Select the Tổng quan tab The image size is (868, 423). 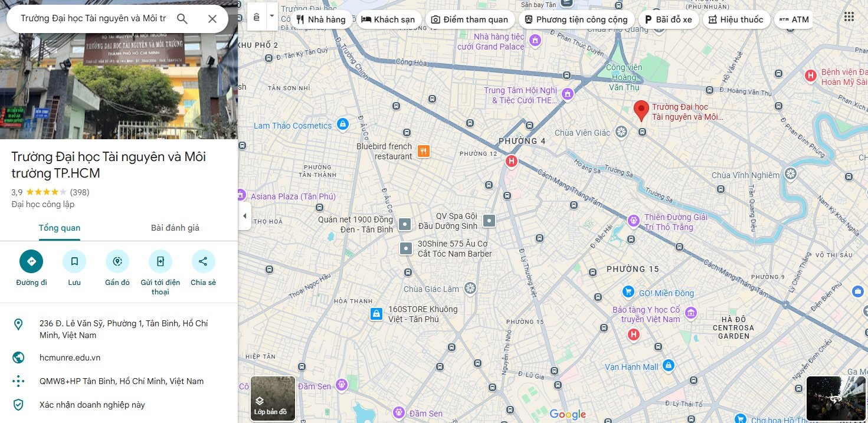tap(60, 228)
